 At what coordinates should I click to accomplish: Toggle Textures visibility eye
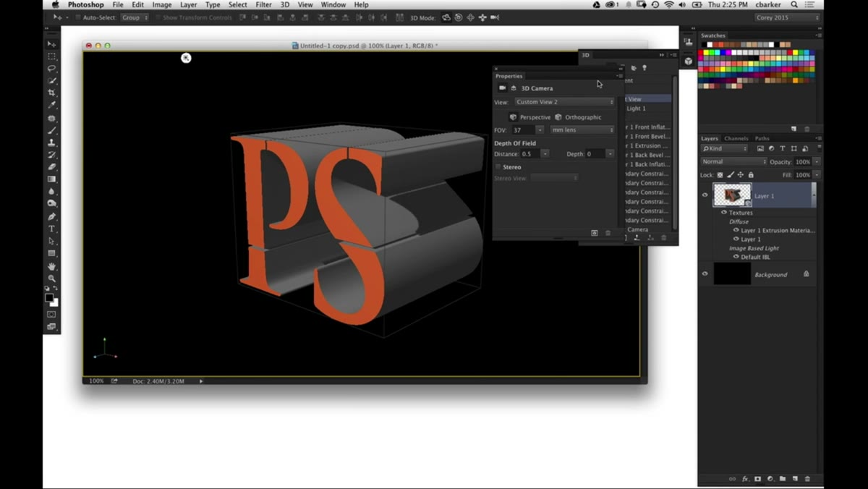[x=724, y=213]
